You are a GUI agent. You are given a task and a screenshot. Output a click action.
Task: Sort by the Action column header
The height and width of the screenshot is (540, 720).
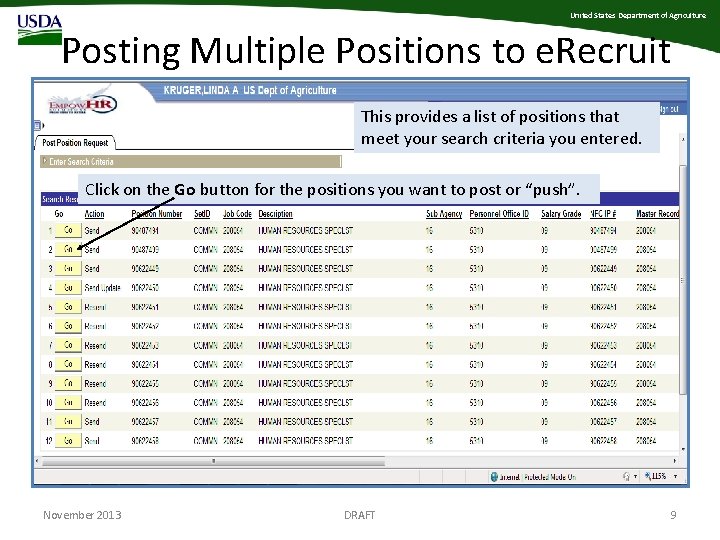(94, 214)
